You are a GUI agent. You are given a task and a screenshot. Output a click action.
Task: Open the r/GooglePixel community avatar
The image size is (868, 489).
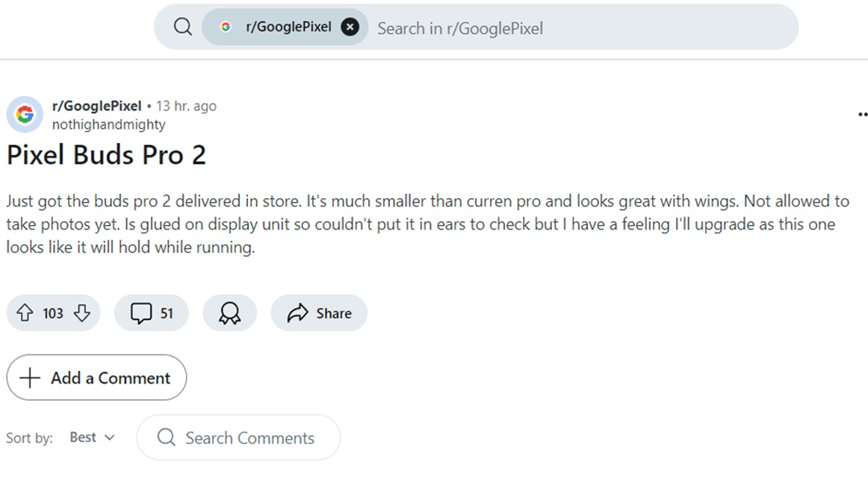click(x=25, y=114)
